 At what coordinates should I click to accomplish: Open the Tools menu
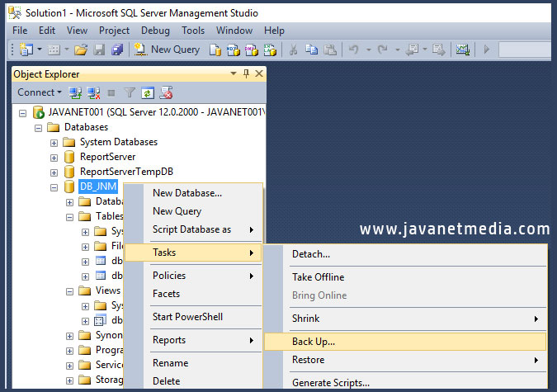coord(193,31)
